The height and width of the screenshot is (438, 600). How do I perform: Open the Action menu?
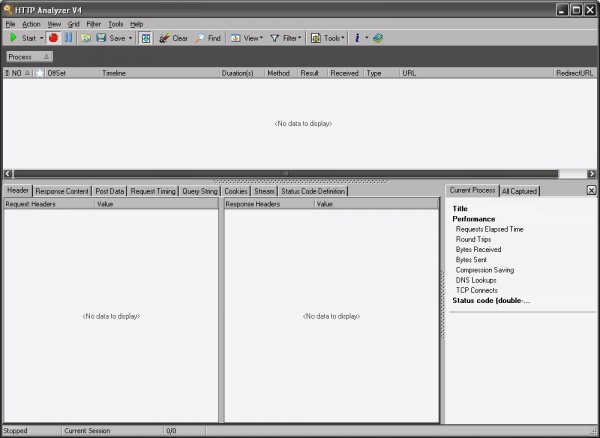point(31,24)
